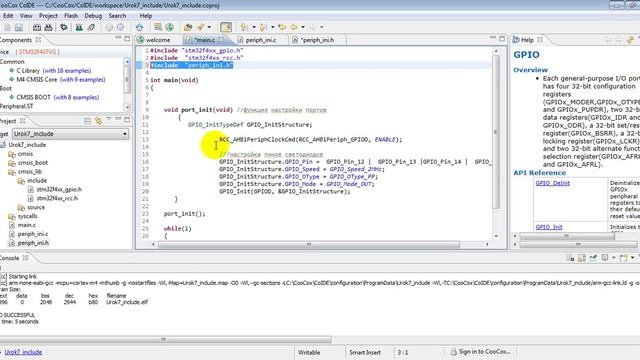Open the target combo box Urok7_include
The width and height of the screenshot is (640, 360).
click(71, 134)
